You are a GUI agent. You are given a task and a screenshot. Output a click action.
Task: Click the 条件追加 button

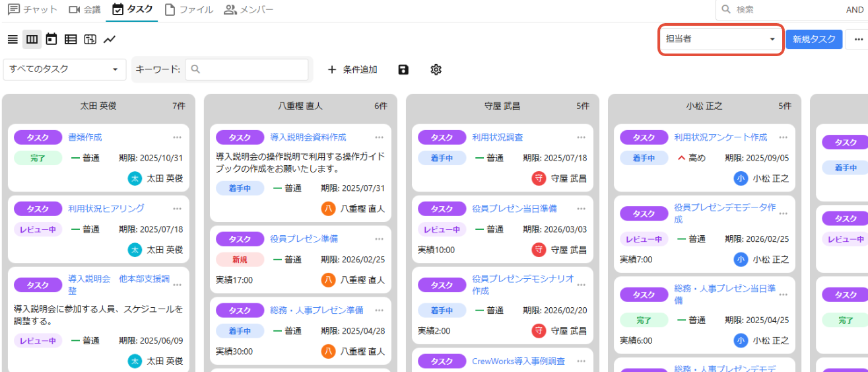(x=352, y=69)
